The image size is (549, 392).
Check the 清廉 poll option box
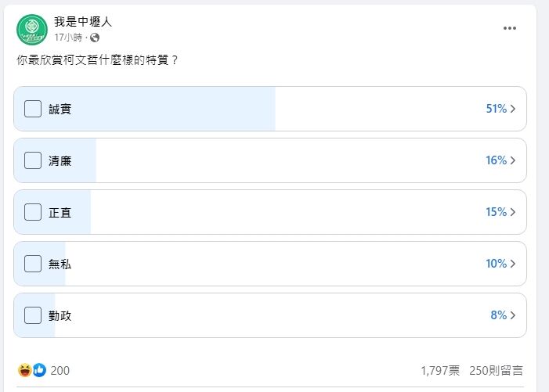pyautogui.click(x=33, y=160)
